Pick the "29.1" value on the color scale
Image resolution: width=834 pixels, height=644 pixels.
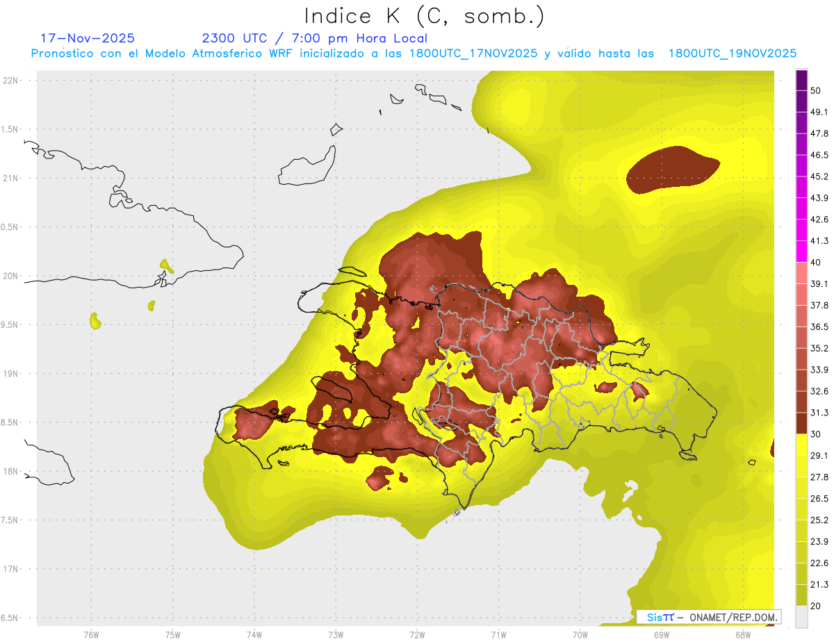click(x=819, y=456)
